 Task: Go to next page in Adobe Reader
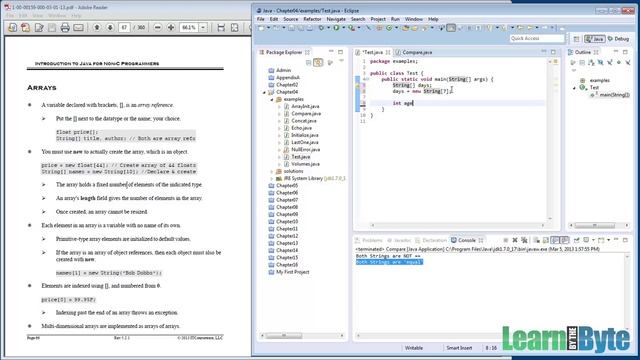coord(110,27)
